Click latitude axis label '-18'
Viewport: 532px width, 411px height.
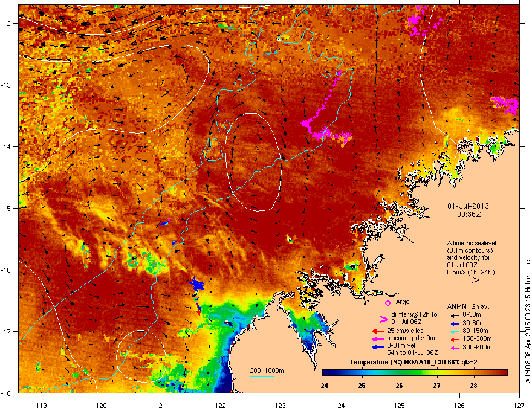(x=6, y=393)
